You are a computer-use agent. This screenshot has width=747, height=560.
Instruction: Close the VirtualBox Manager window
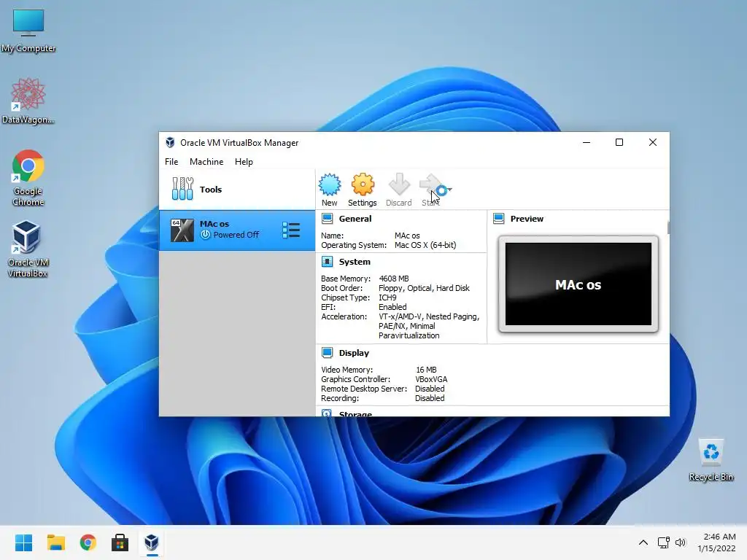[653, 142]
